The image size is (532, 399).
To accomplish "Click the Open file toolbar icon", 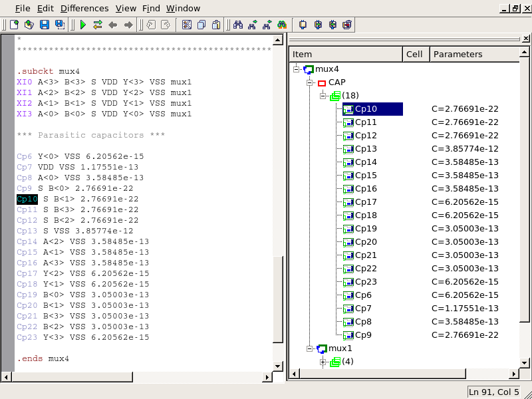I will pos(29,25).
